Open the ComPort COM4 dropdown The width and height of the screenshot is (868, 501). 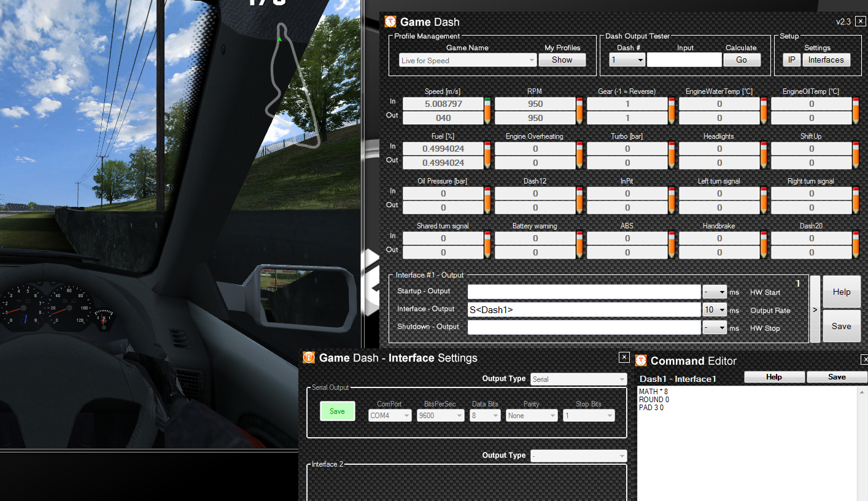[390, 416]
